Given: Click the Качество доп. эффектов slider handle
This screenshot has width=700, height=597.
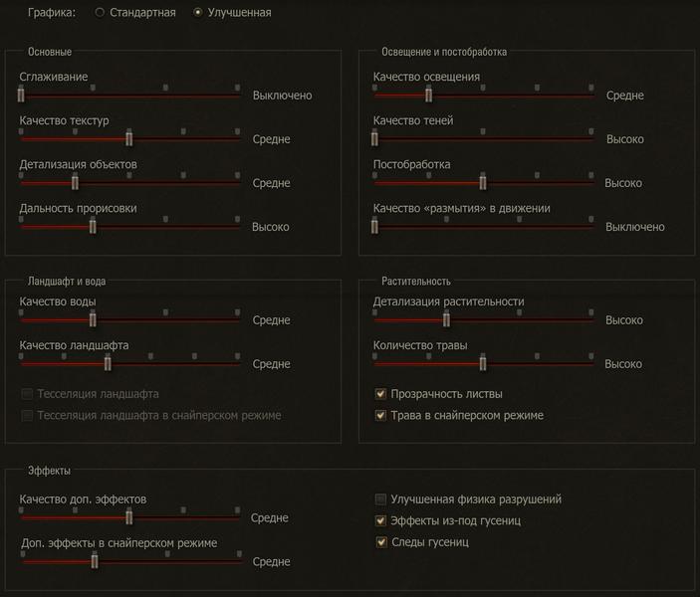Looking at the screenshot, I should pos(129,517).
